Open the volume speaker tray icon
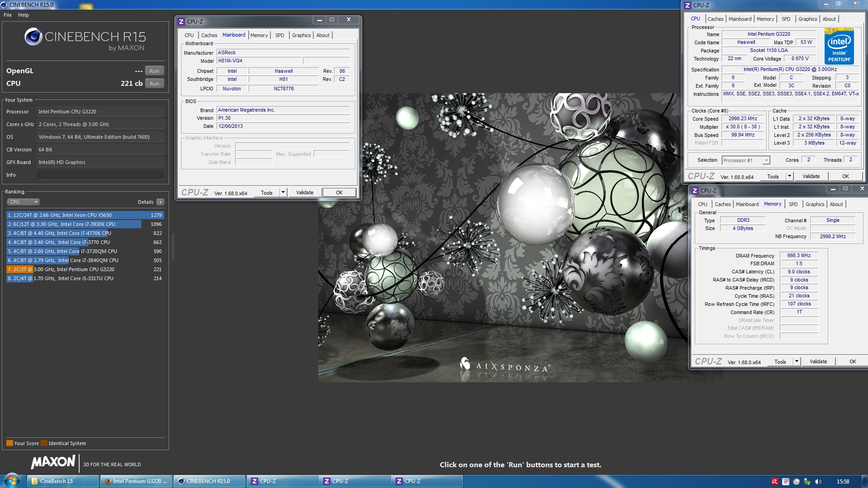868x488 pixels. coord(818,482)
